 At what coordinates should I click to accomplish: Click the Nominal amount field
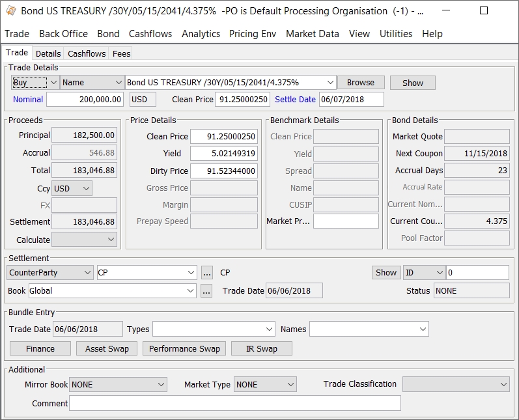point(85,99)
